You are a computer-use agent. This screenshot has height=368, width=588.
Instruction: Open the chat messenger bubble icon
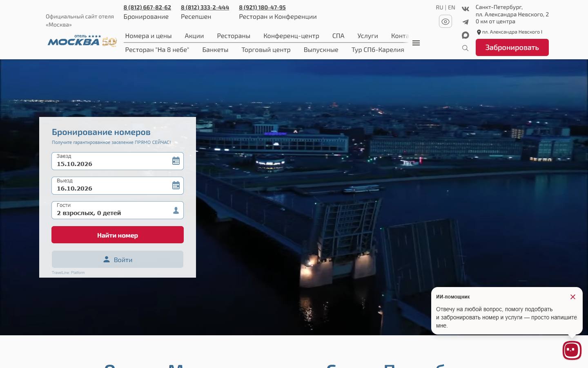click(465, 35)
